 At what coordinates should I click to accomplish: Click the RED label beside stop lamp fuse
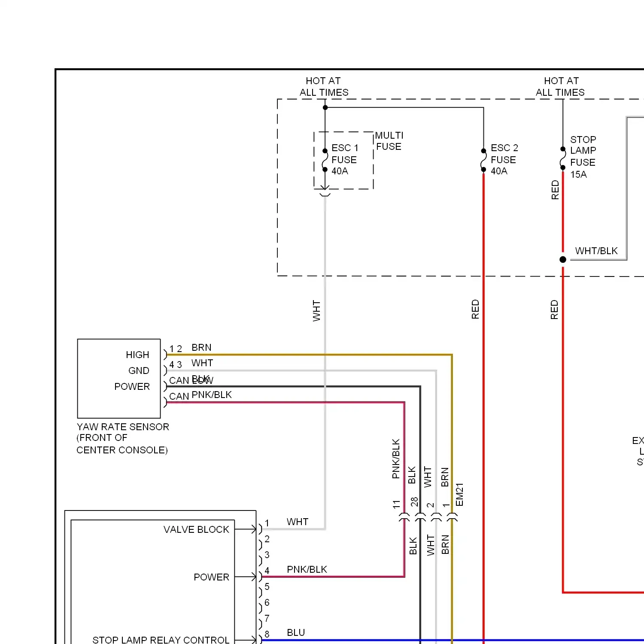(555, 190)
